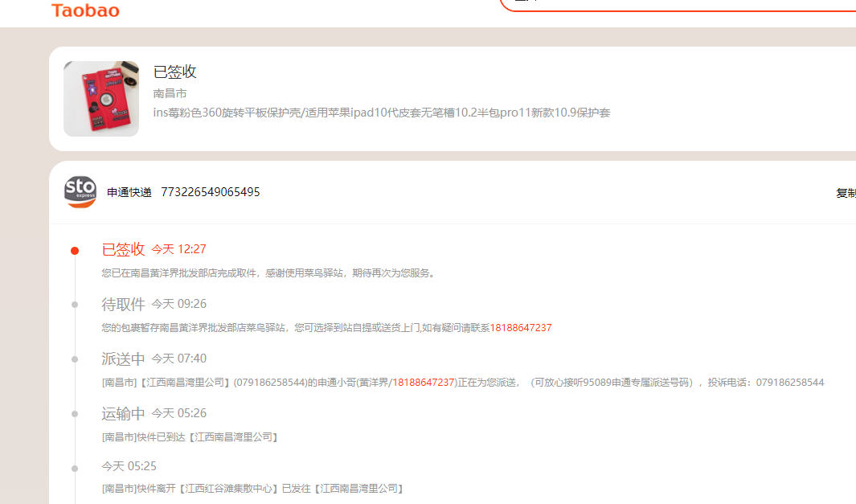
Task: Click the 申通快递 courier name
Action: click(129, 192)
